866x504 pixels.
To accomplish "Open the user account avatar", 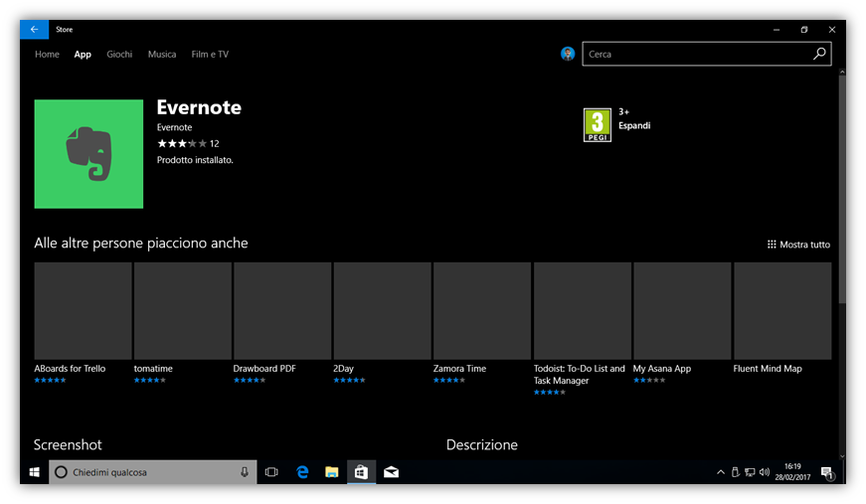I will 568,54.
